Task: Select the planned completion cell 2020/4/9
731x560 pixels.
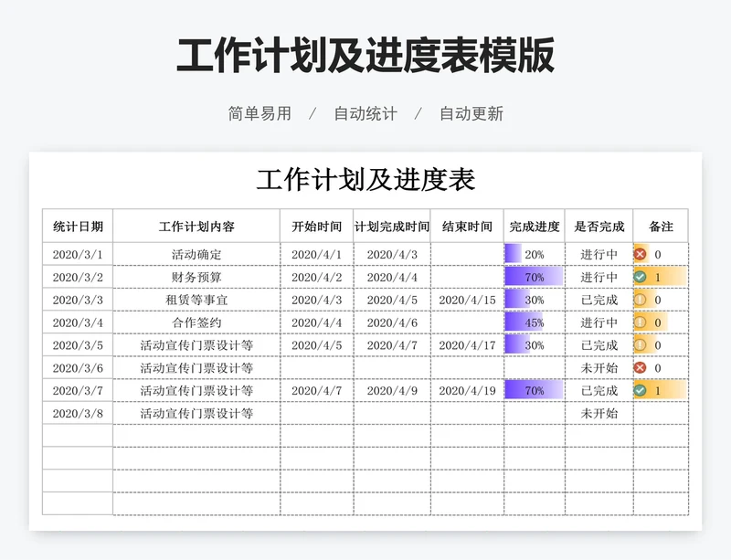Action: point(392,390)
